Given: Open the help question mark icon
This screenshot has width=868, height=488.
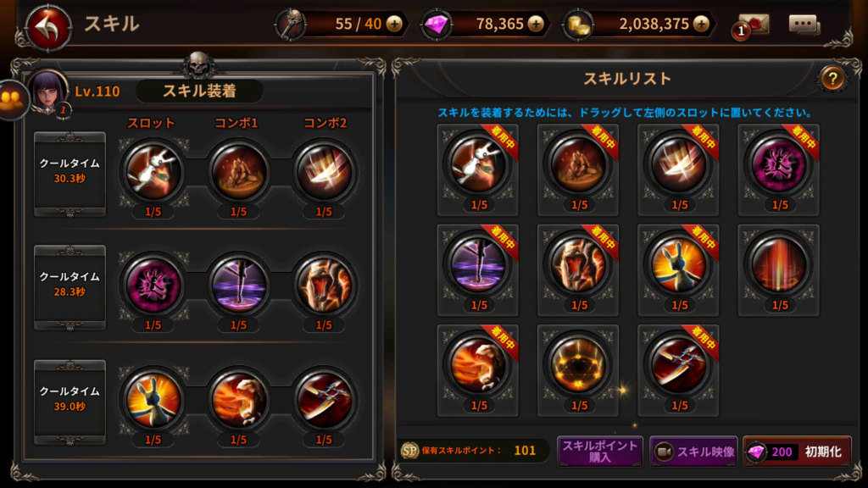Looking at the screenshot, I should pyautogui.click(x=832, y=80).
